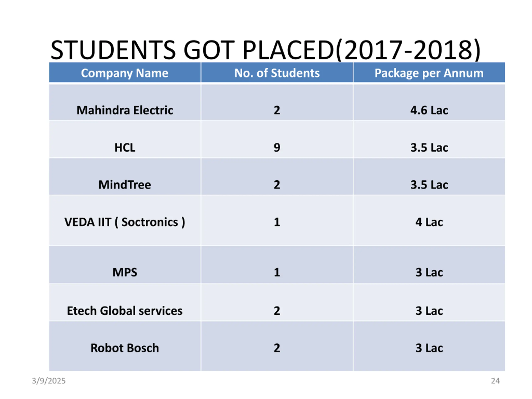Click the HCL 3.5 Lac package cell
The width and height of the screenshot is (532, 399).
click(429, 139)
